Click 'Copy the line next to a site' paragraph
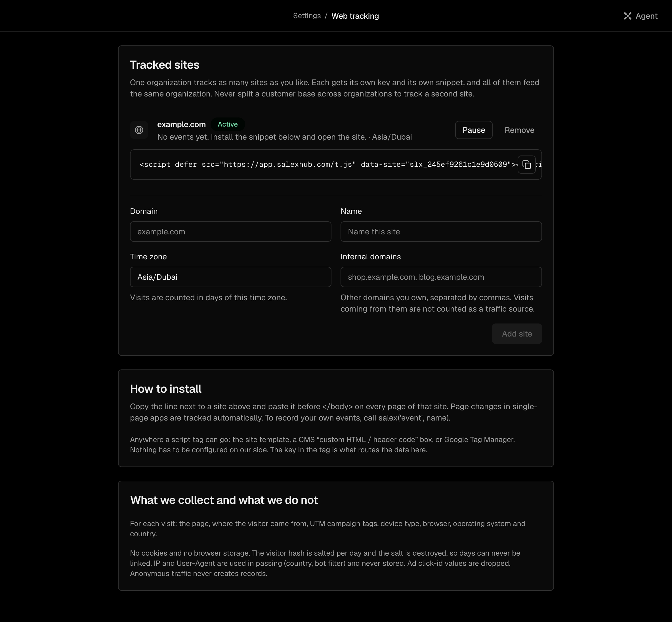Viewport: 672px width, 622px height. pos(334,412)
